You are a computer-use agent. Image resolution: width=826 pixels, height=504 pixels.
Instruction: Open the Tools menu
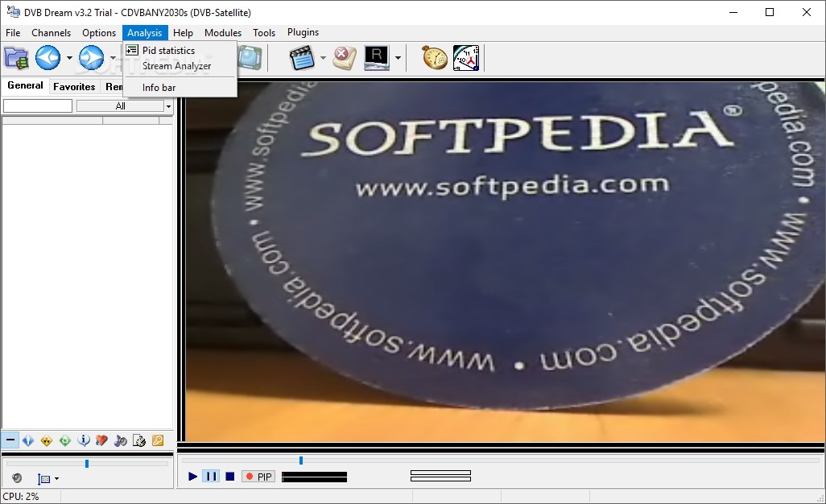click(264, 33)
